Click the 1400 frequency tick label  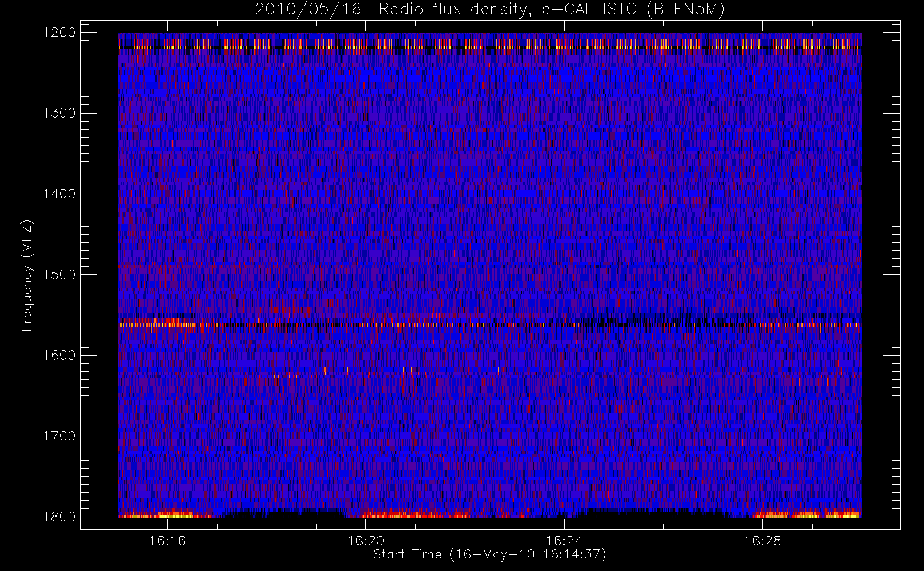pos(59,194)
